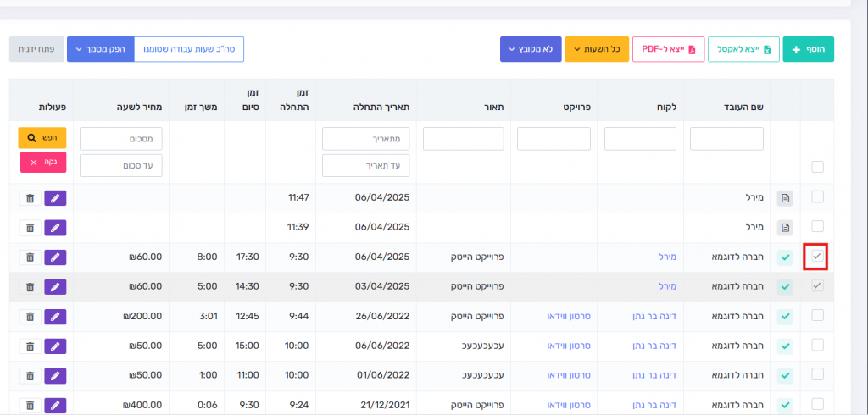Run the search with the חפש button
The height and width of the screenshot is (415, 868).
point(42,138)
